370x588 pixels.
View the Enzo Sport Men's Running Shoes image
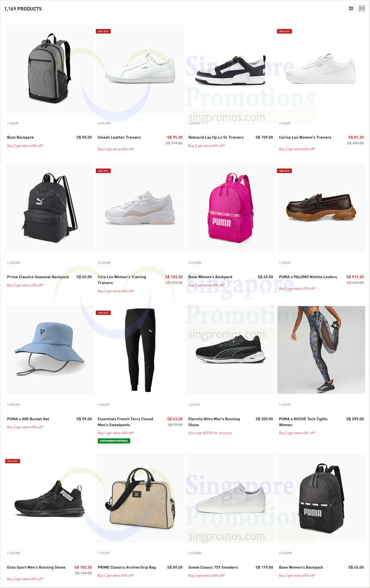(x=49, y=498)
